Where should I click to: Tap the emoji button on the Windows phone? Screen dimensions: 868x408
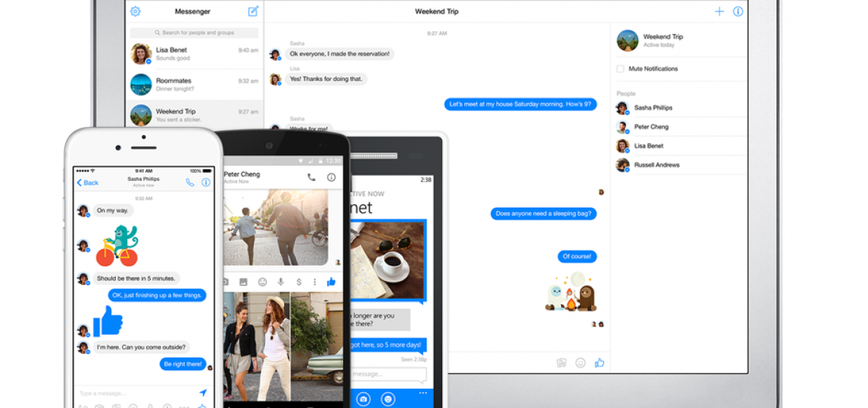click(389, 398)
